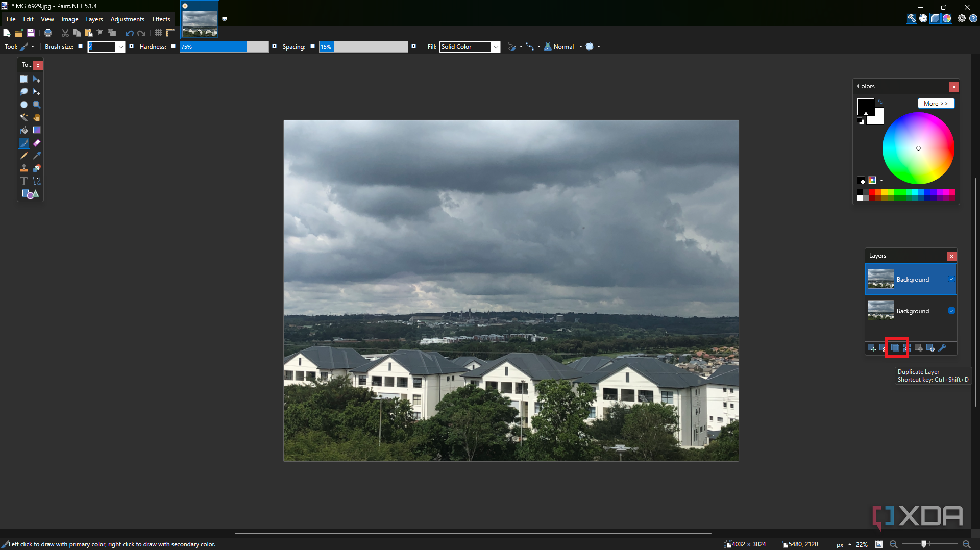Toggle the rulers display
The height and width of the screenshot is (551, 980).
(170, 33)
